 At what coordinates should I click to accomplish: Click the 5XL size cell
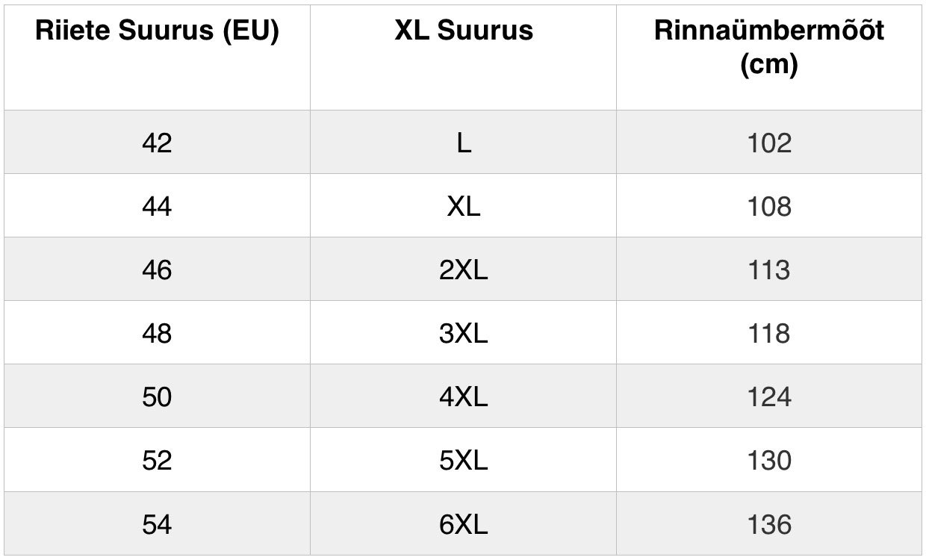pyautogui.click(x=464, y=460)
